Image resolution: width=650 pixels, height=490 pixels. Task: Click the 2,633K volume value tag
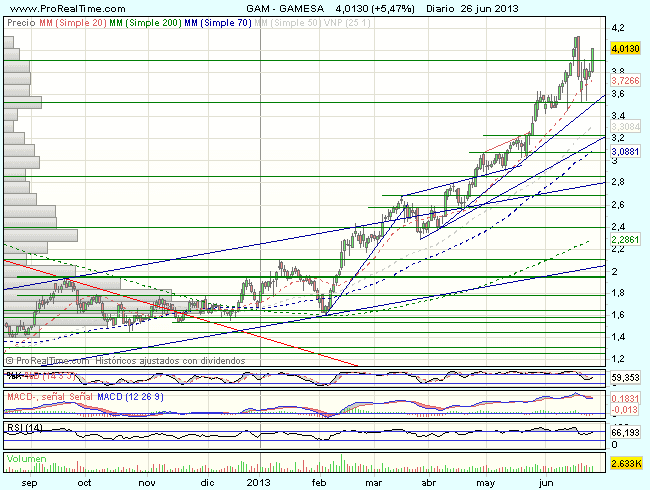624,463
